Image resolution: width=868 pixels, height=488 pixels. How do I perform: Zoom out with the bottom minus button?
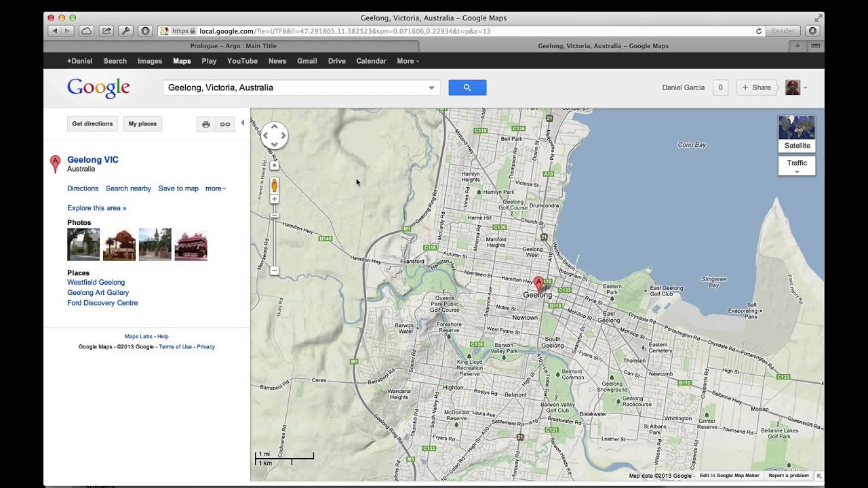point(275,270)
